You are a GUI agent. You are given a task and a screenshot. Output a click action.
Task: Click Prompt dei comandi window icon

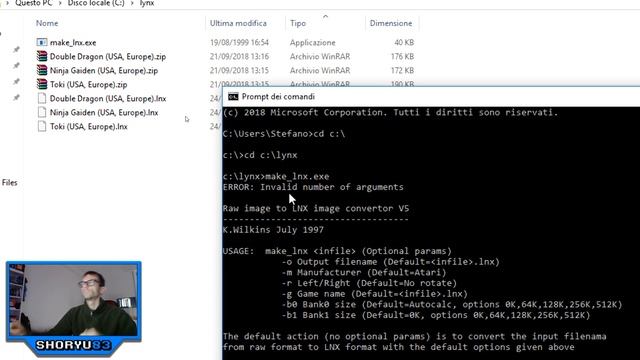pos(233,97)
